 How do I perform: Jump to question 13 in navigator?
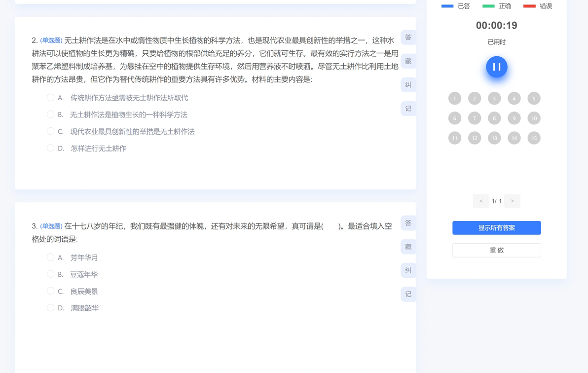click(x=494, y=138)
